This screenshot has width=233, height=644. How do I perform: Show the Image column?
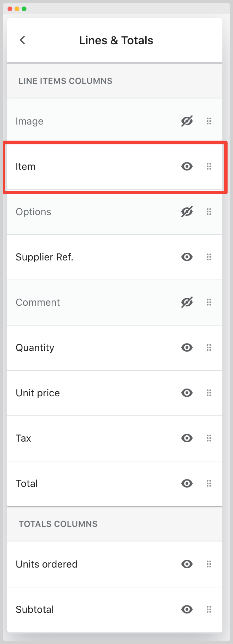[x=187, y=121]
